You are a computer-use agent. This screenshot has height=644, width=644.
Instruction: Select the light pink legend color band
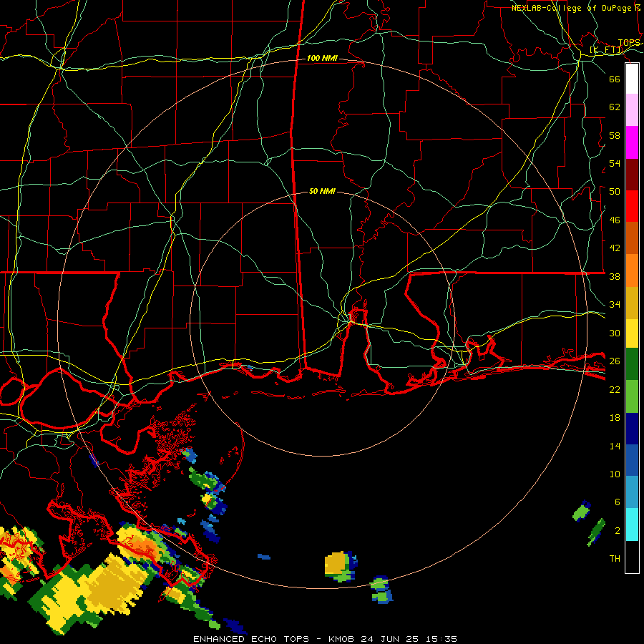click(x=632, y=110)
